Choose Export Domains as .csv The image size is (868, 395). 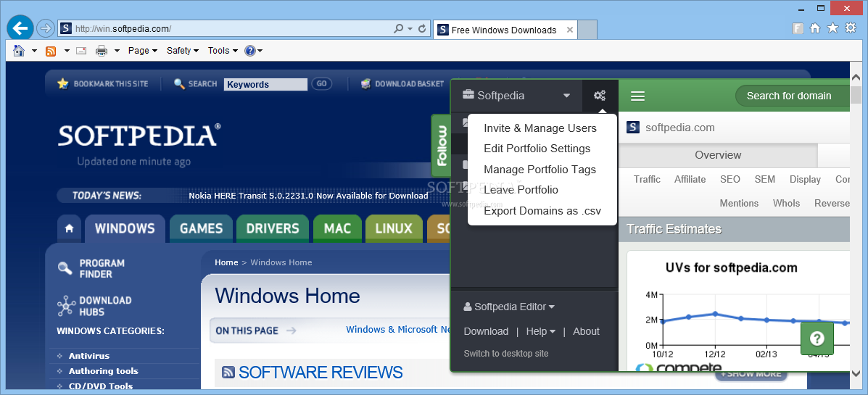click(542, 211)
